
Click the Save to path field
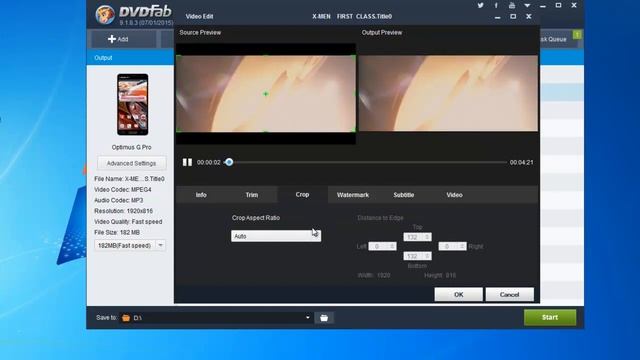click(x=217, y=318)
